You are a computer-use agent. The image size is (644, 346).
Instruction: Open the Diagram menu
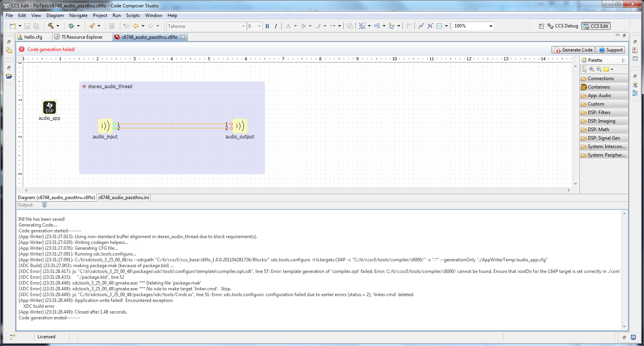tap(55, 15)
